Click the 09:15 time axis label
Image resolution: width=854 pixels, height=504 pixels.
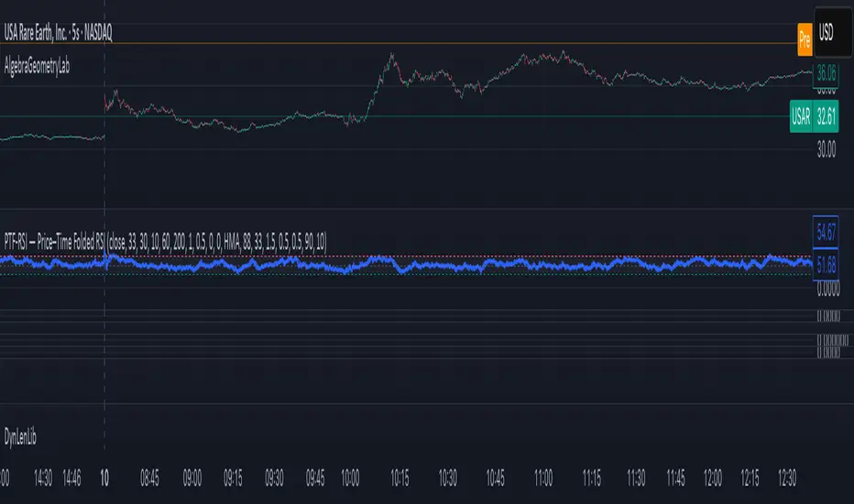(x=233, y=478)
